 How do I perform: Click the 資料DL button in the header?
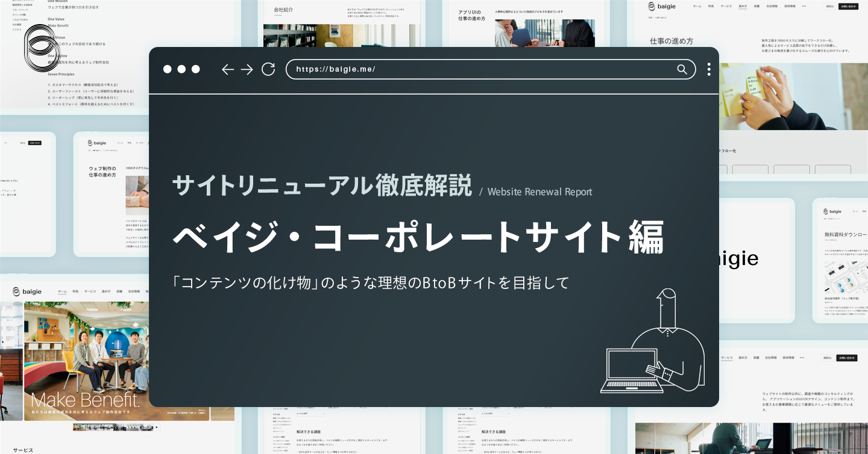pyautogui.click(x=831, y=6)
